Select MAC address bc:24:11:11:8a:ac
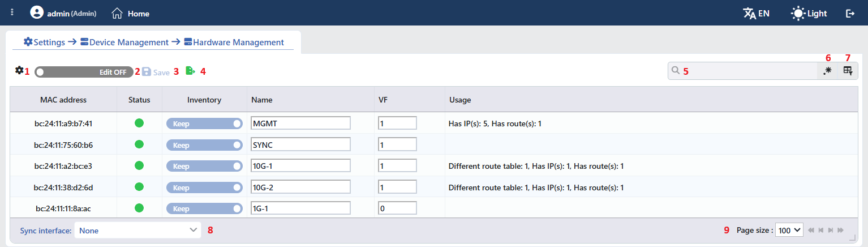Viewport: 868px width, 247px height. pos(63,208)
